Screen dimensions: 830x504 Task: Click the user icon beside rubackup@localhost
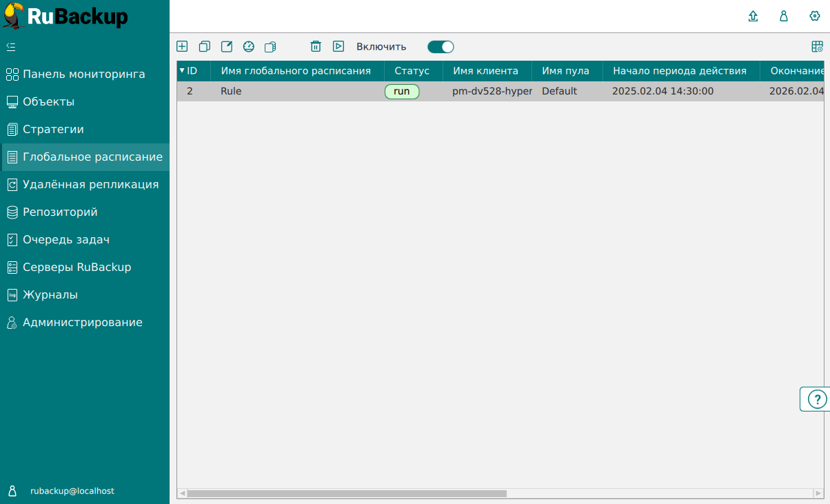tap(12, 491)
